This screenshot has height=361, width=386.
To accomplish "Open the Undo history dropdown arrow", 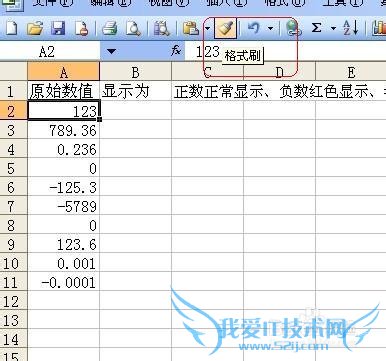I will 271,28.
